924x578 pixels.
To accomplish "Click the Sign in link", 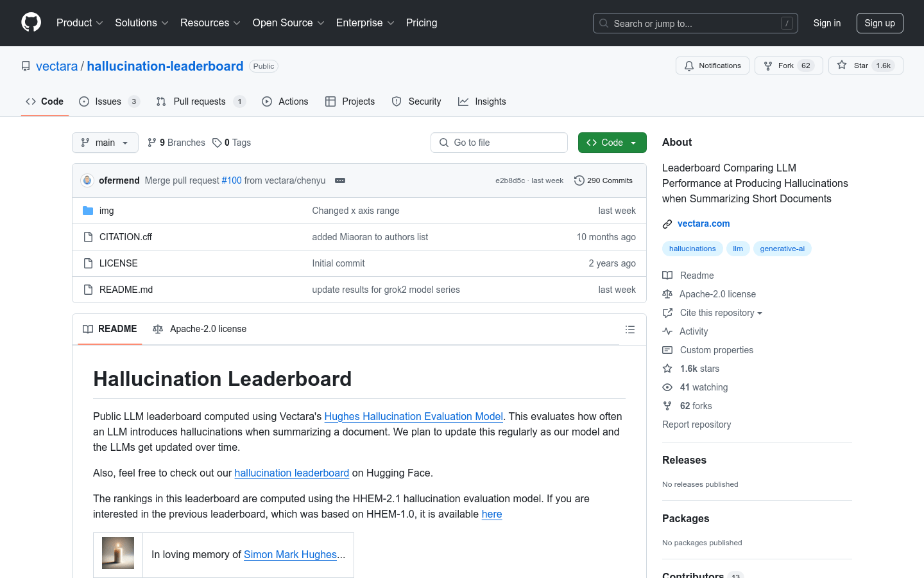I will coord(827,23).
